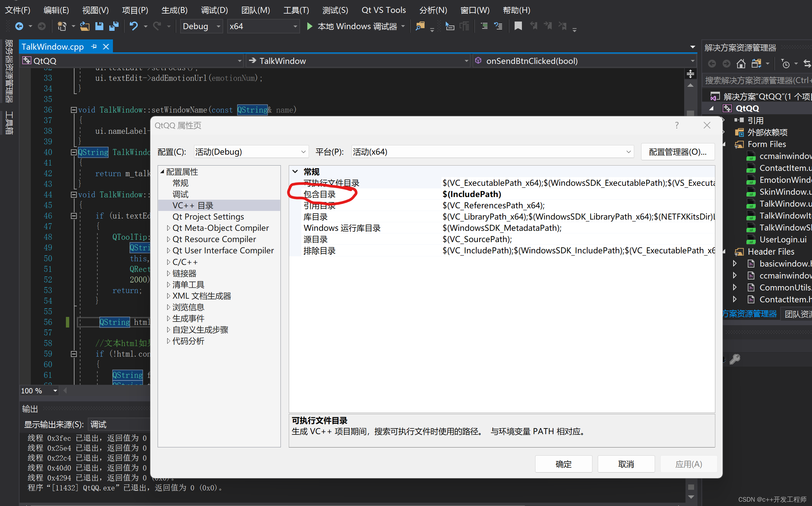Image resolution: width=812 pixels, height=506 pixels.
Task: Open the 平台 Active(x64) dropdown
Action: pyautogui.click(x=628, y=152)
